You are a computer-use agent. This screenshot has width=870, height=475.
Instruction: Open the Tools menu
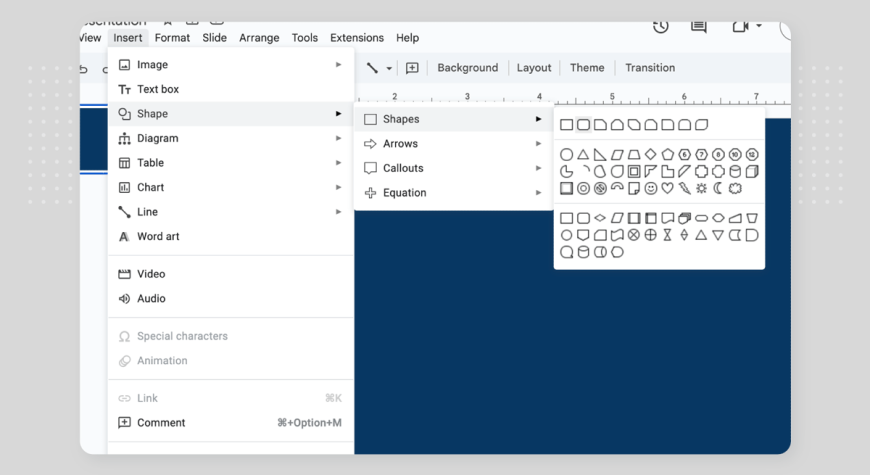click(305, 38)
